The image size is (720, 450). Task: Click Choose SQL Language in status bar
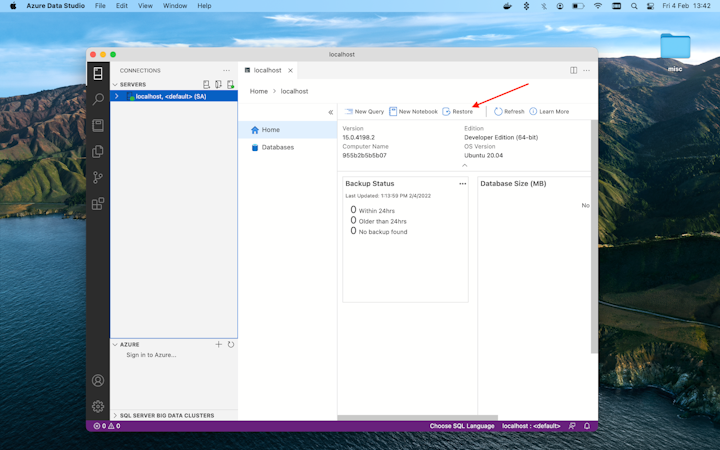pyautogui.click(x=462, y=426)
